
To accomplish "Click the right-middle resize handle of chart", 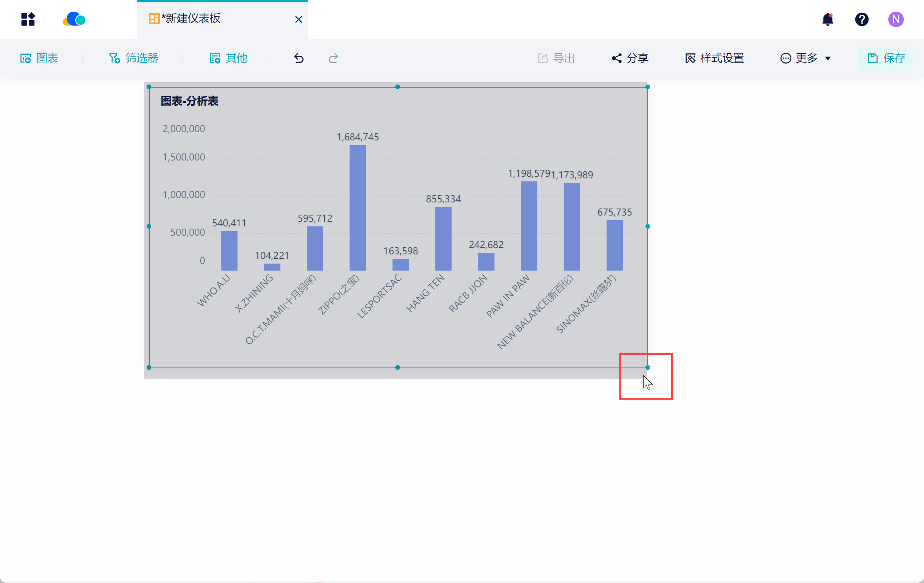I will (647, 226).
